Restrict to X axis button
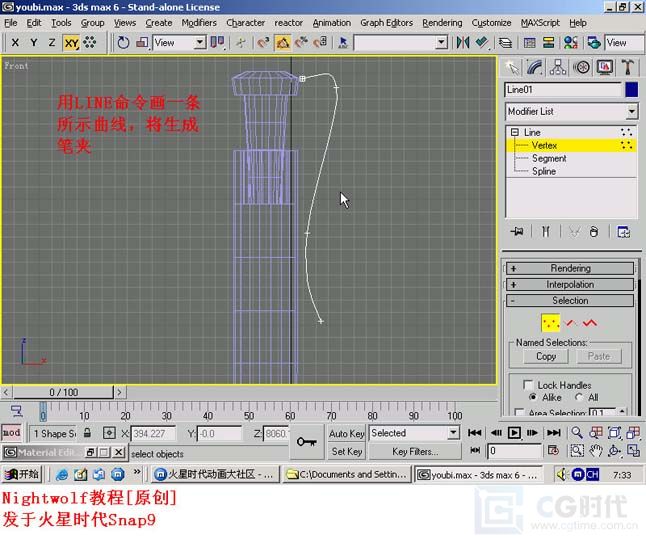 (x=15, y=42)
